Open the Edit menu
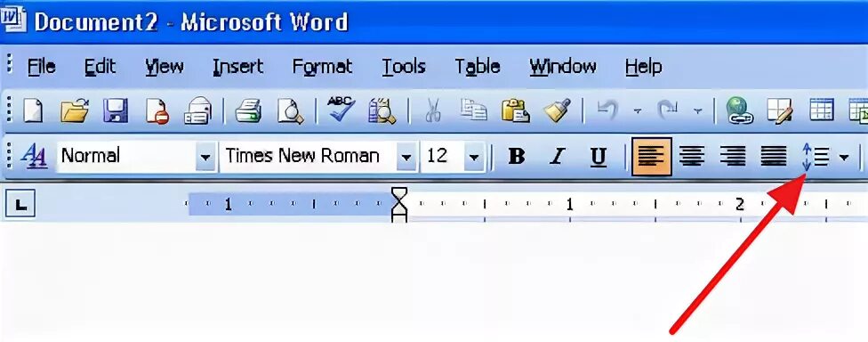 tap(100, 67)
